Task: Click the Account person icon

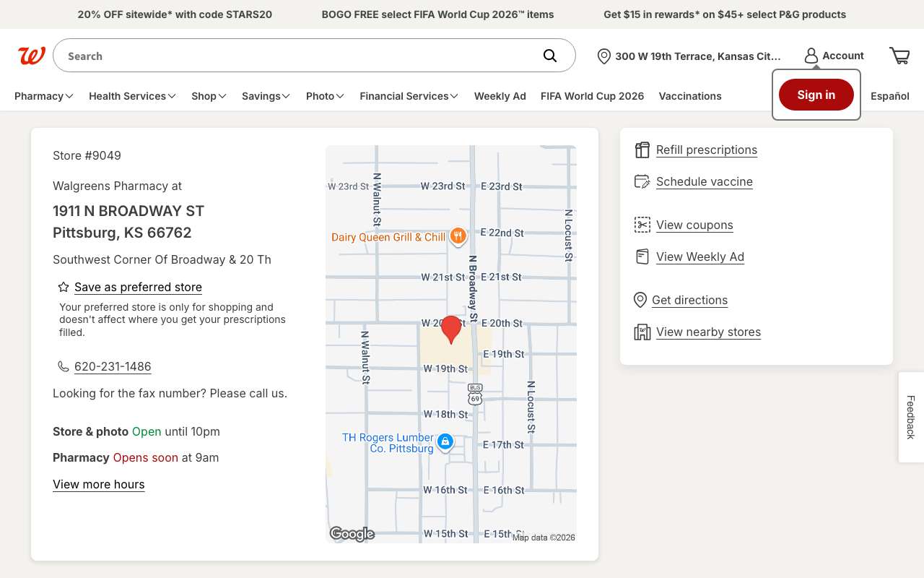Action: coord(811,56)
